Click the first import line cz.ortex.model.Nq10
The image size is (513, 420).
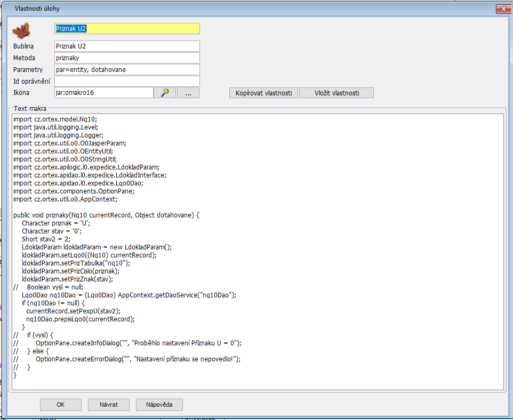[x=55, y=119]
